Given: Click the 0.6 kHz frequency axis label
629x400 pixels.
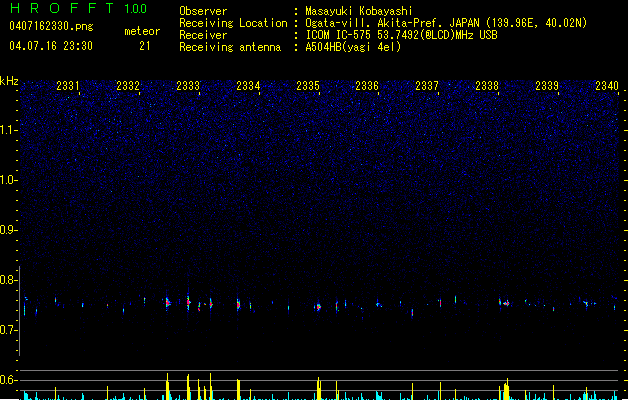Looking at the screenshot, I should (x=9, y=380).
